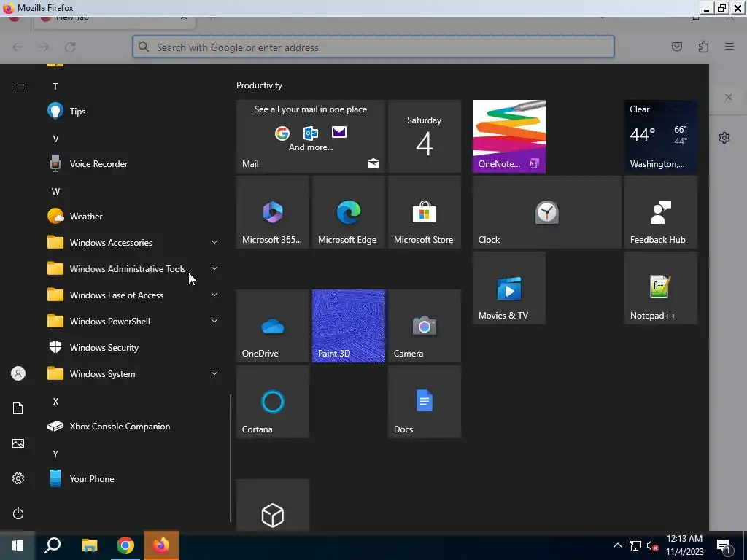Expand Windows System folder chevron
The height and width of the screenshot is (560, 747).
pyautogui.click(x=214, y=374)
